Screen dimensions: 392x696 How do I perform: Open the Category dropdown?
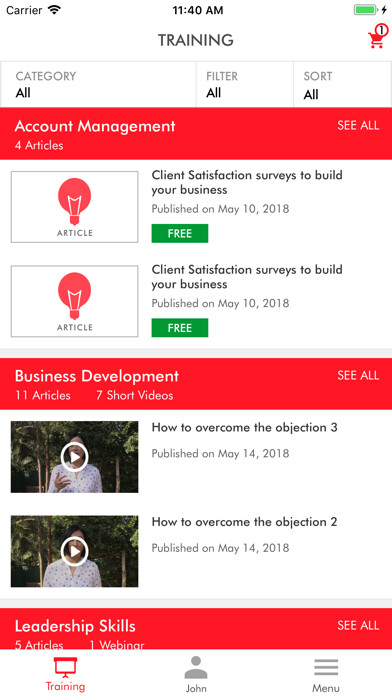pos(98,84)
